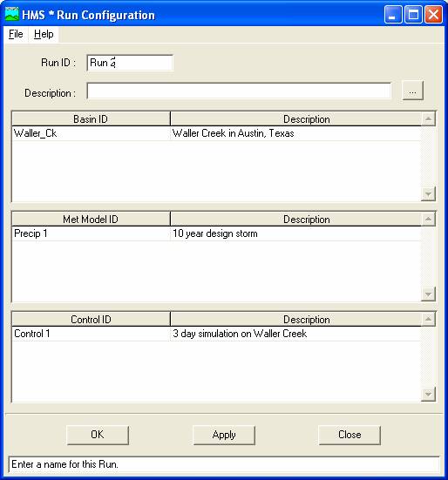Select the Precip 1 met model row
This screenshot has height=480, width=448.
tap(216, 233)
